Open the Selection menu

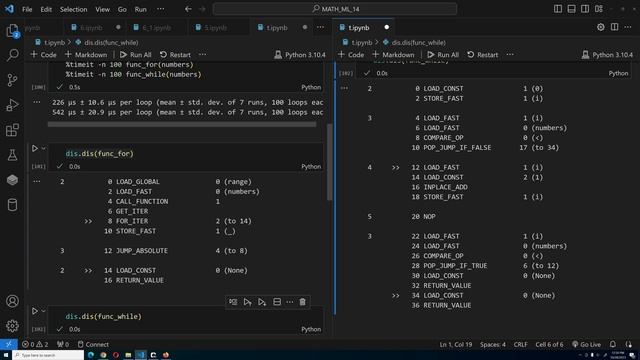(73, 9)
